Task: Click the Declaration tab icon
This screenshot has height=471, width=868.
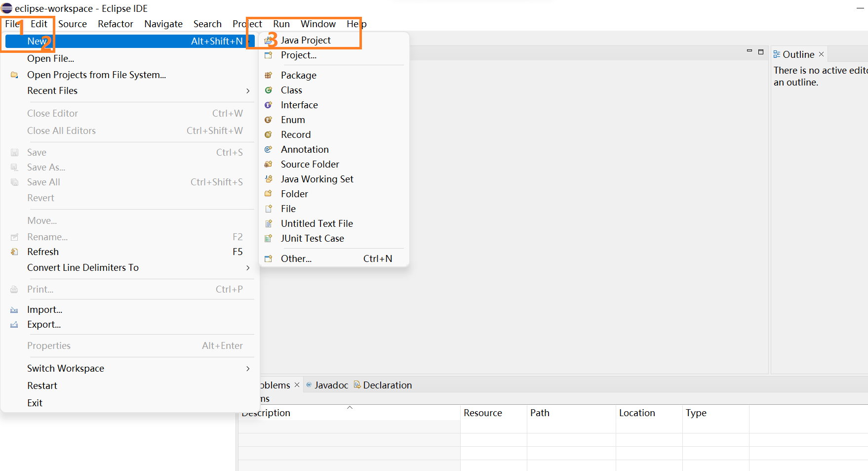Action: (x=357, y=385)
